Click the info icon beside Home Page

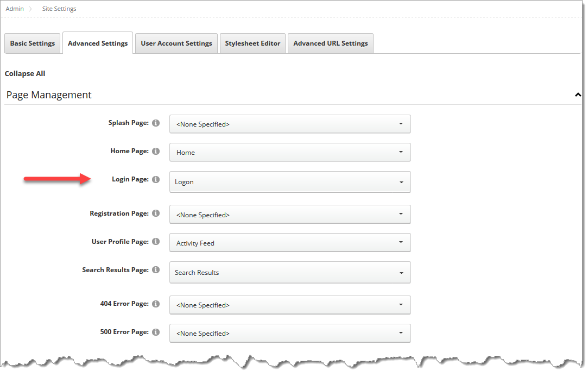[156, 151]
